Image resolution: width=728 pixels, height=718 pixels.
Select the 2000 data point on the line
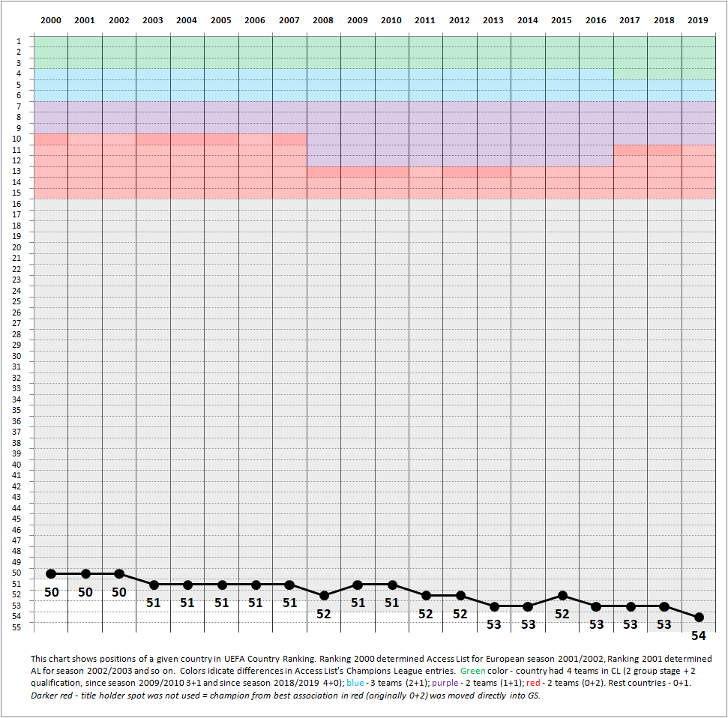[51, 573]
